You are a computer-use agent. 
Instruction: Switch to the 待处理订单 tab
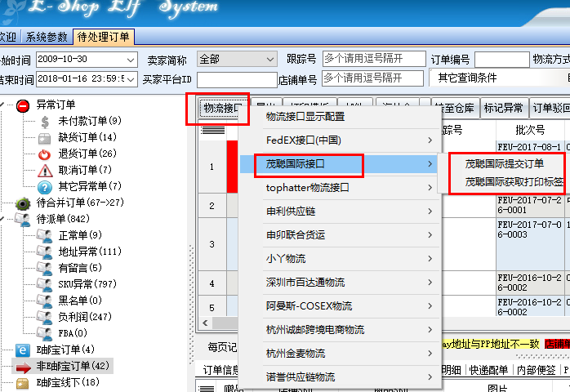[x=104, y=37]
